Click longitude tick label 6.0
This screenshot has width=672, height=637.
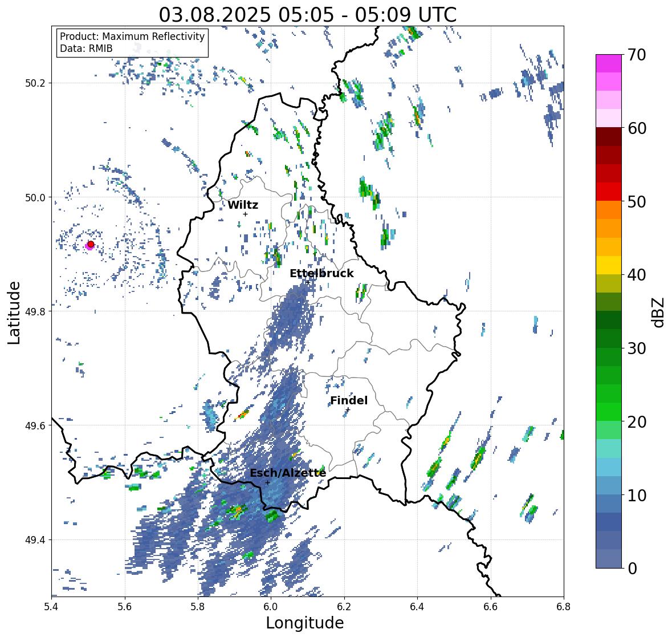(271, 606)
